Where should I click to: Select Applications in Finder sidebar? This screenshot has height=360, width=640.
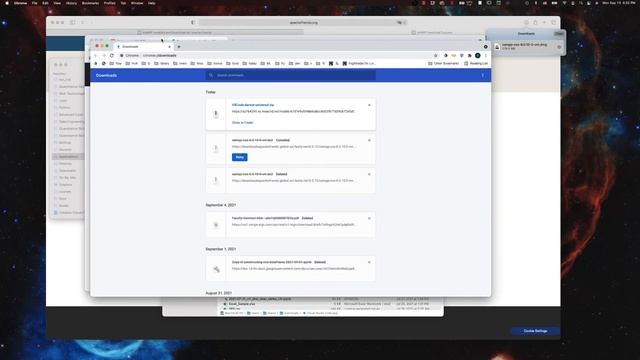pos(68,156)
